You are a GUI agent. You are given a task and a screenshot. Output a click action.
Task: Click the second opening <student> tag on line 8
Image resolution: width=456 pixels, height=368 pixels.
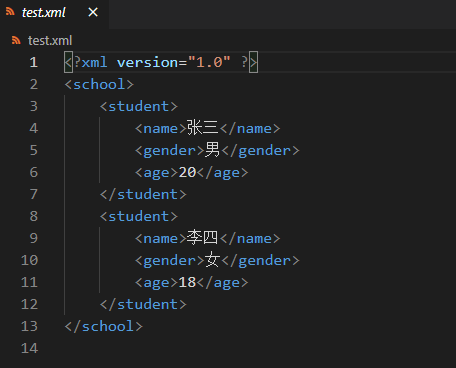pos(139,216)
